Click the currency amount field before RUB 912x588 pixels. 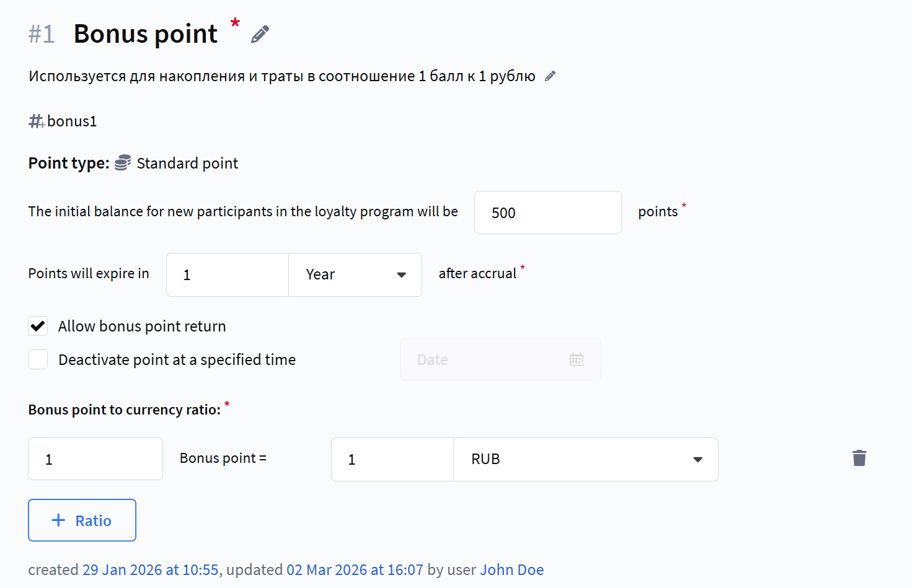click(392, 459)
